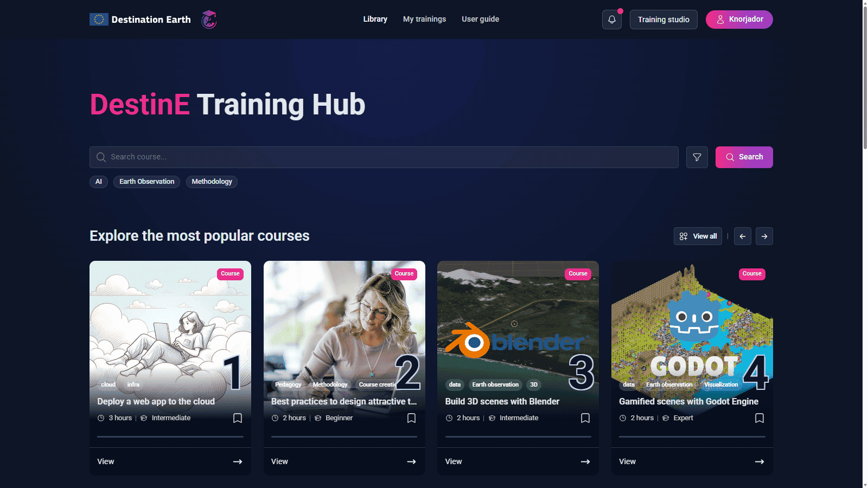Select the Earth Observation tag filter
The width and height of the screenshot is (868, 488).
click(x=146, y=182)
